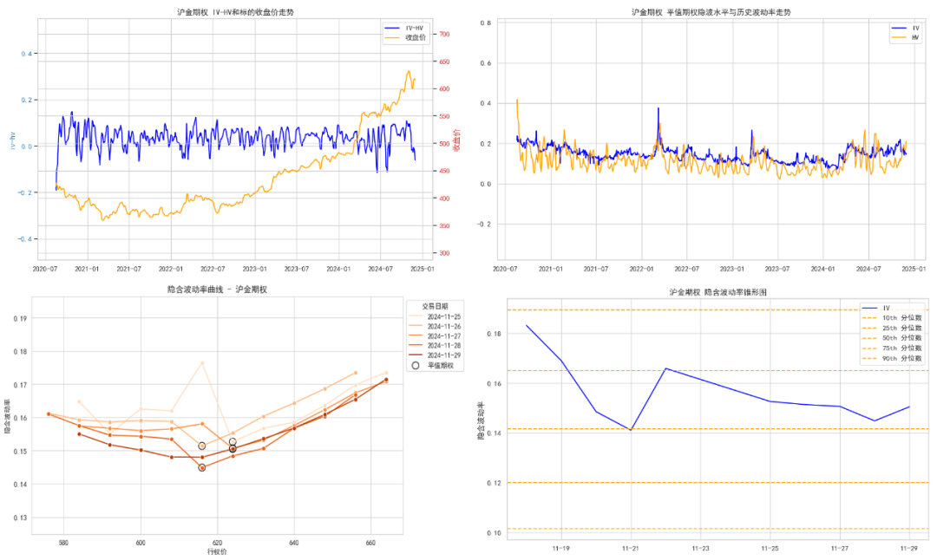Screen dimensions: 937x560
Task: Select the "75th 分位数" legend entry
Action: pos(892,348)
